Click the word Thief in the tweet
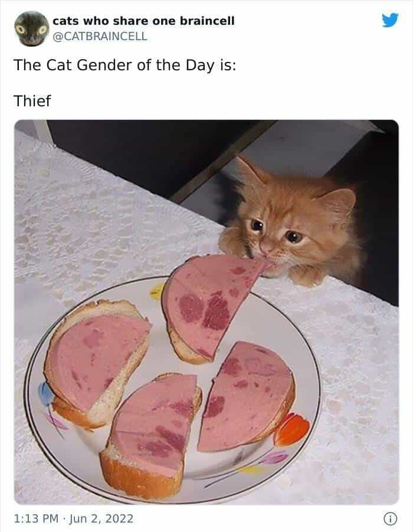The image size is (413, 532). [32, 101]
